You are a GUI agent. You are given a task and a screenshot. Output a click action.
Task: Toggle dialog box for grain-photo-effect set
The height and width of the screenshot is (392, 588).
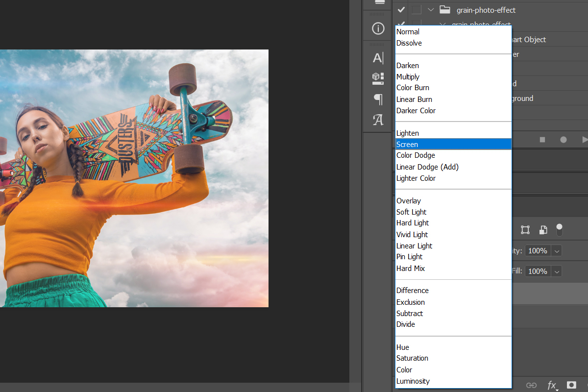click(x=416, y=10)
